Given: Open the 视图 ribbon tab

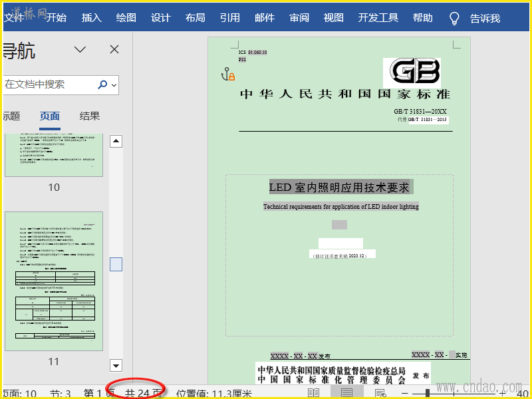Looking at the screenshot, I should (x=334, y=18).
